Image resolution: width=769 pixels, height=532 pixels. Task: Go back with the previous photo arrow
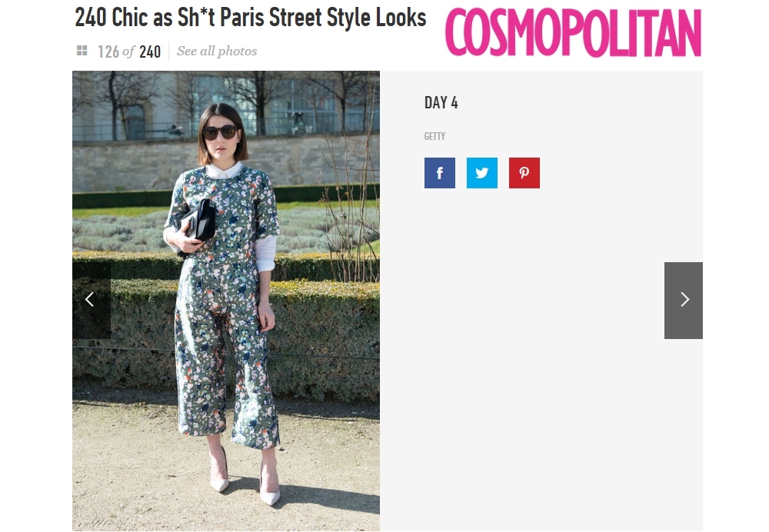[x=92, y=300]
